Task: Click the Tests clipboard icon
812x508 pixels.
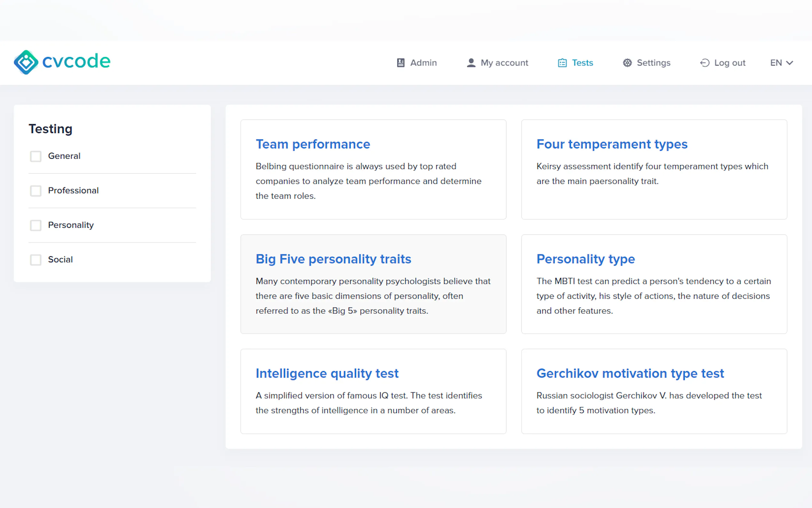Action: [x=562, y=63]
